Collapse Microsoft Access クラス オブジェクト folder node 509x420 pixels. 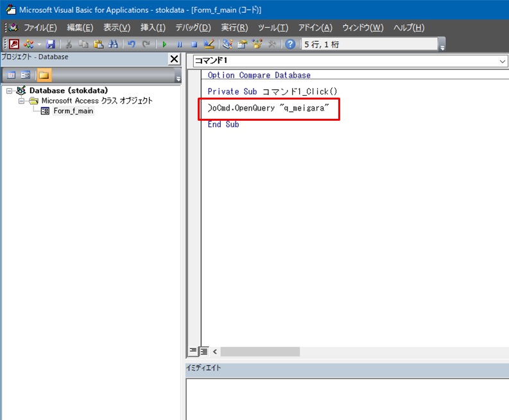coord(21,101)
